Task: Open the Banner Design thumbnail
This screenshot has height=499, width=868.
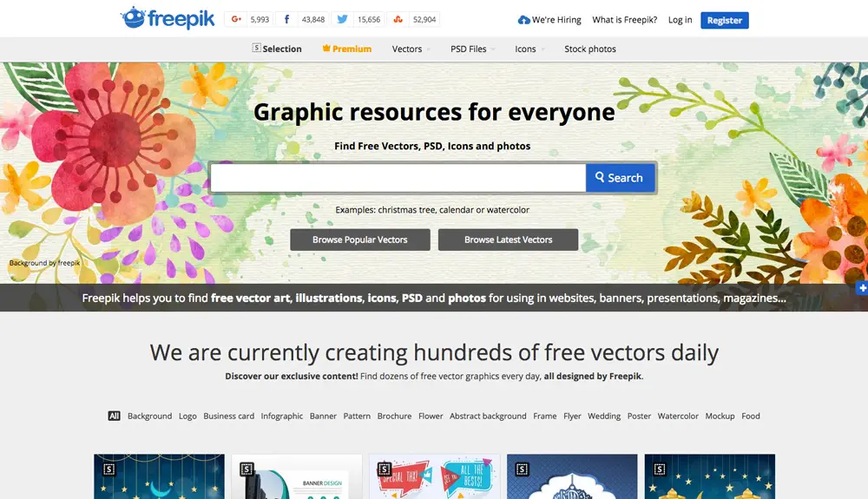Action: pyautogui.click(x=297, y=477)
